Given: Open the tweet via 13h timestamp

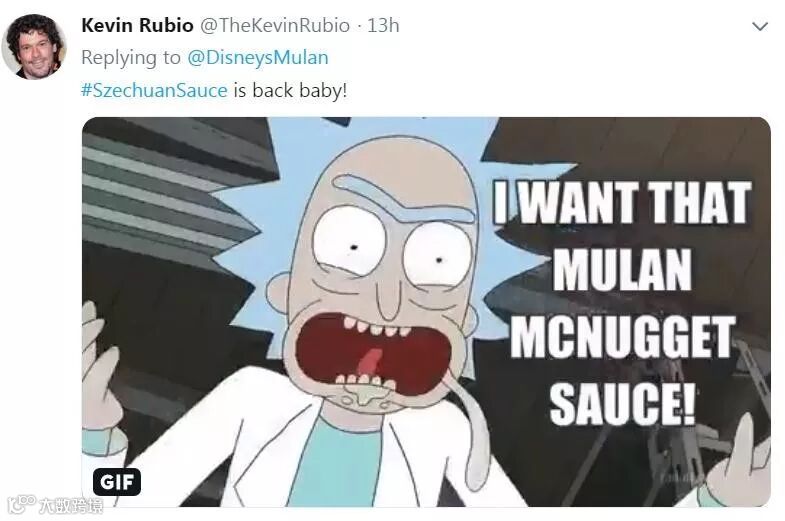Looking at the screenshot, I should point(383,25).
